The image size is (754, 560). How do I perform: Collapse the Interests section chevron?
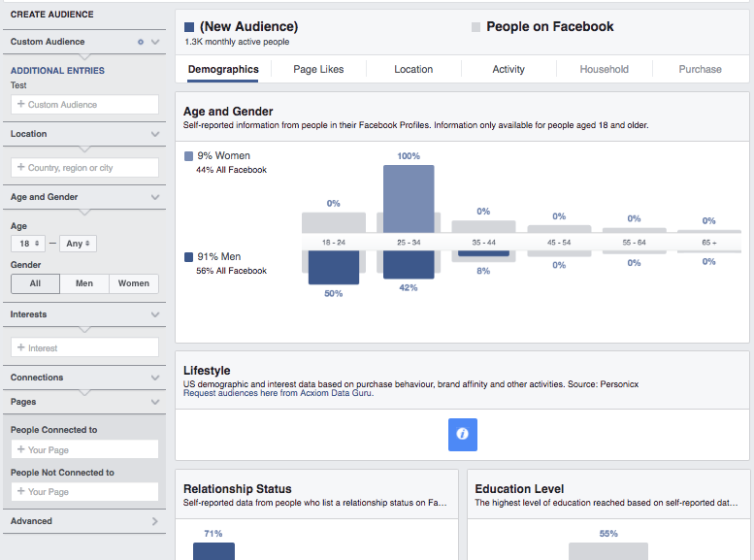[155, 314]
